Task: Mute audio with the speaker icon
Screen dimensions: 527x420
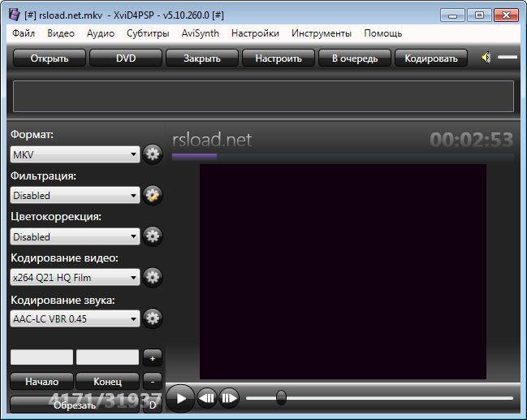Action: click(486, 58)
